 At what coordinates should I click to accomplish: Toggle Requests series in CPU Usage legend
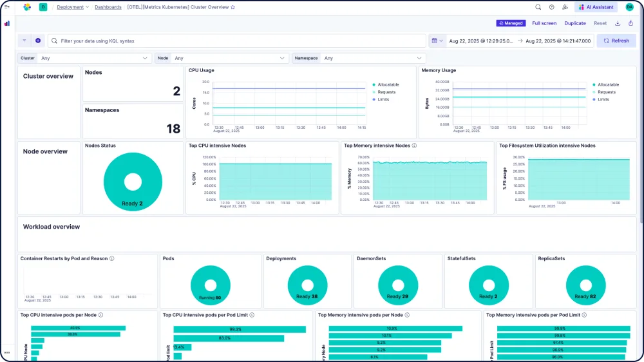point(386,92)
